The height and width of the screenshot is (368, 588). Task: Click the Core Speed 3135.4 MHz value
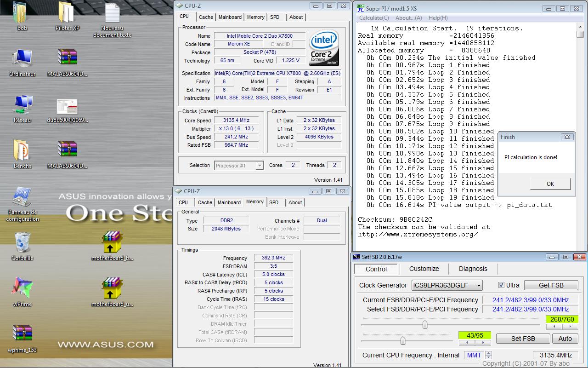235,121
